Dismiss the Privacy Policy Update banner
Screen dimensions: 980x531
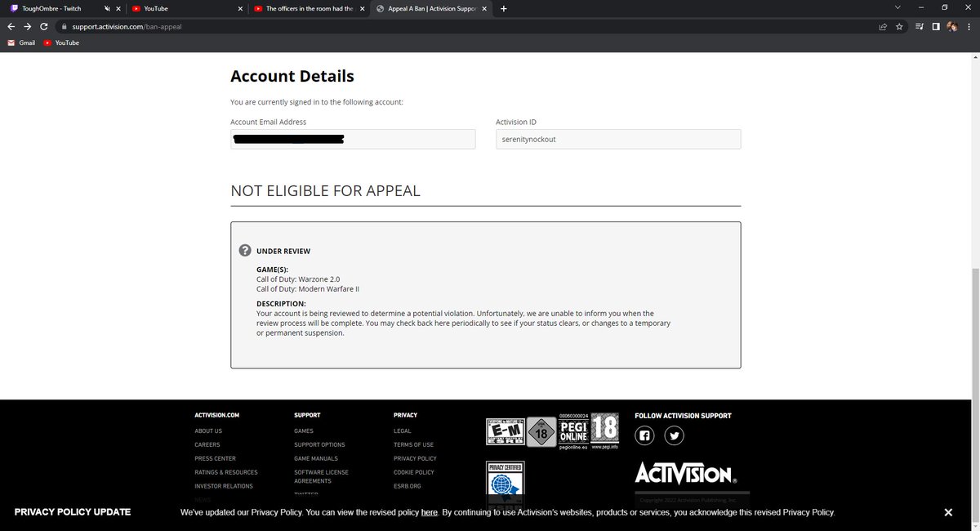(x=948, y=512)
